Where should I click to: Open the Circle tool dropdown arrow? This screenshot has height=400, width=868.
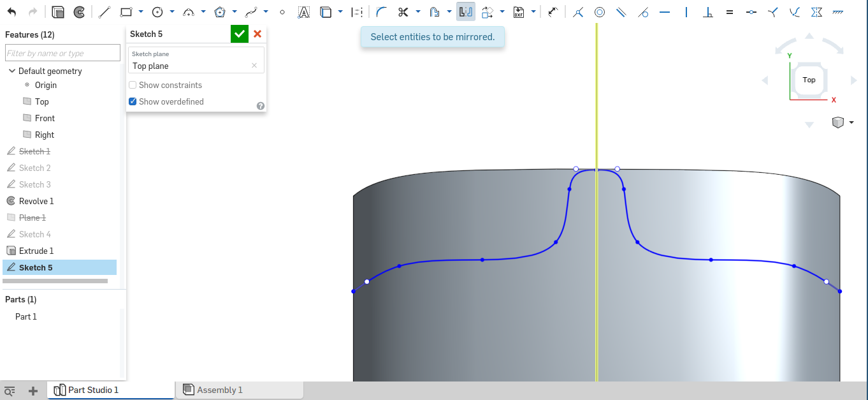(x=172, y=11)
